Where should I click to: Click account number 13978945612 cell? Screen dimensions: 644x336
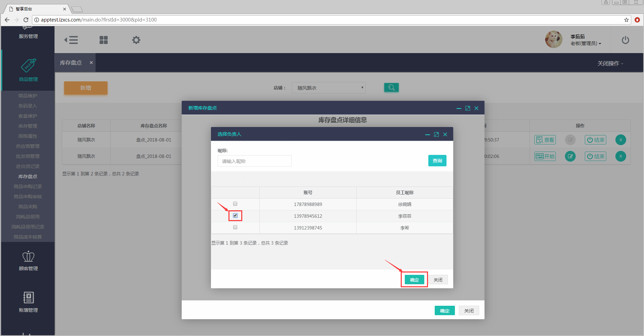pyautogui.click(x=308, y=216)
